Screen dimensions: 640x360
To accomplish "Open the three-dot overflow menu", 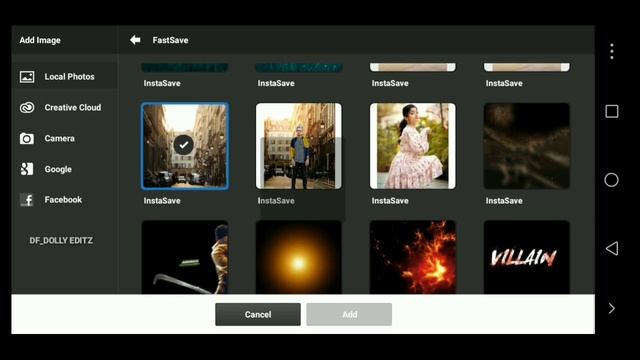I will coord(611,51).
